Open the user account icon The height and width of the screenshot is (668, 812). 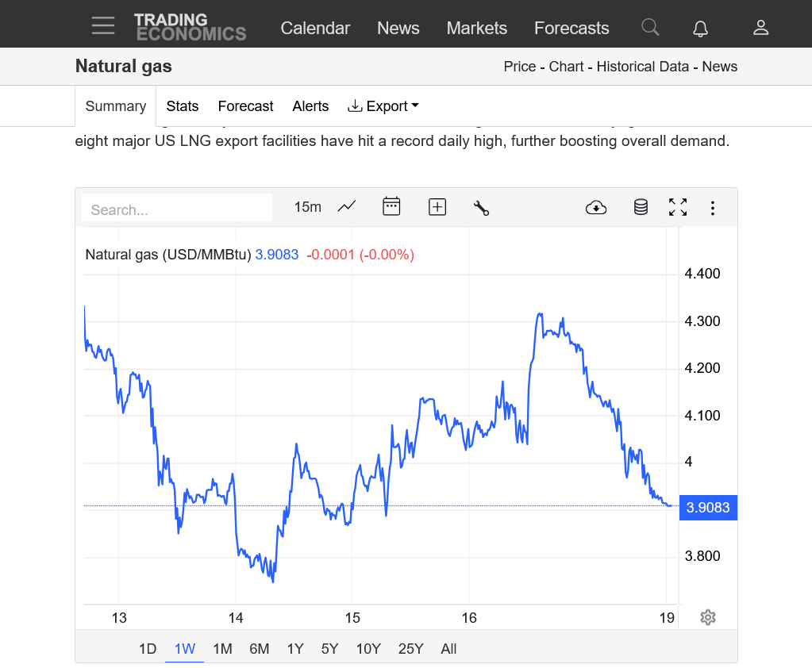click(x=760, y=28)
